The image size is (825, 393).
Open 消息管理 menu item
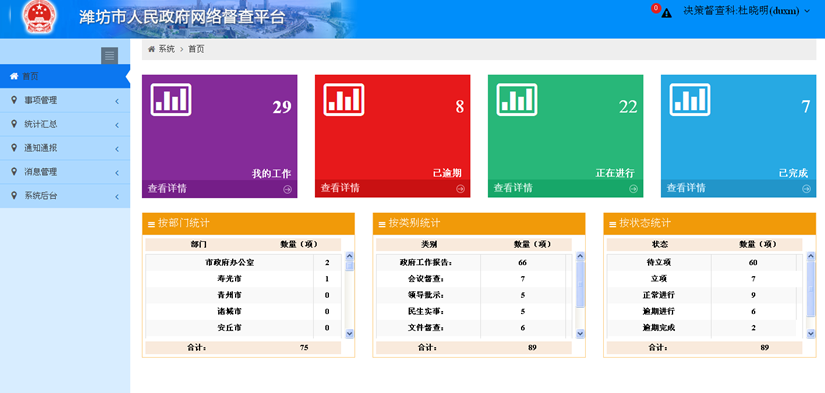click(65, 172)
